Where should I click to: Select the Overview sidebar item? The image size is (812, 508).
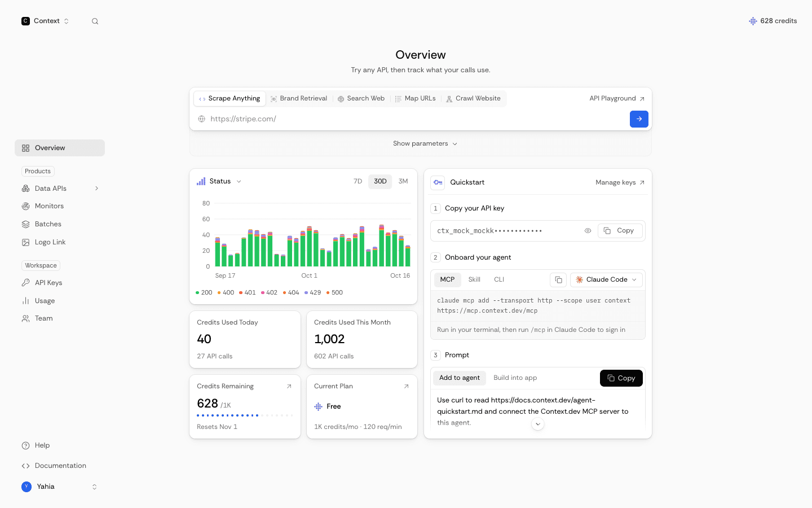(60, 148)
